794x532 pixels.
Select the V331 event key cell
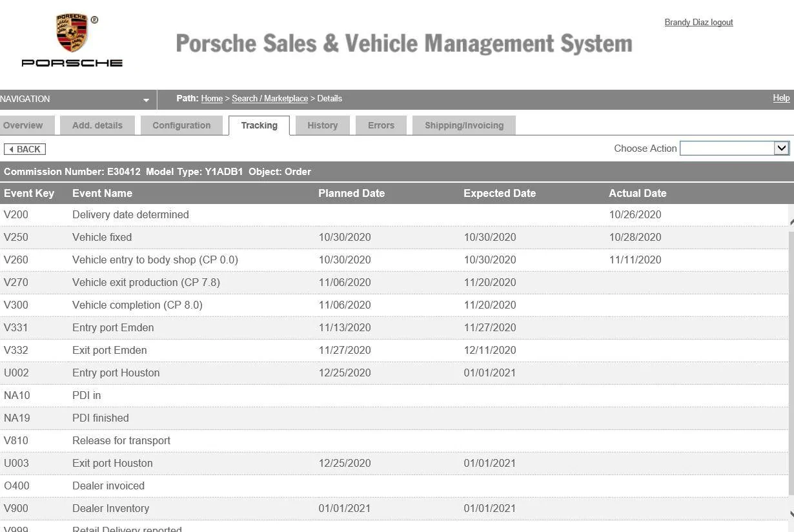click(x=16, y=327)
